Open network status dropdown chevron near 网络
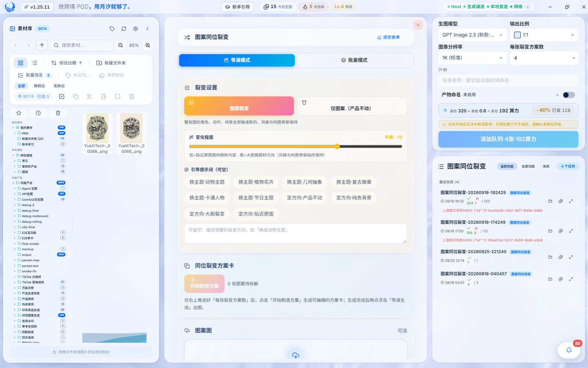 (528, 7)
